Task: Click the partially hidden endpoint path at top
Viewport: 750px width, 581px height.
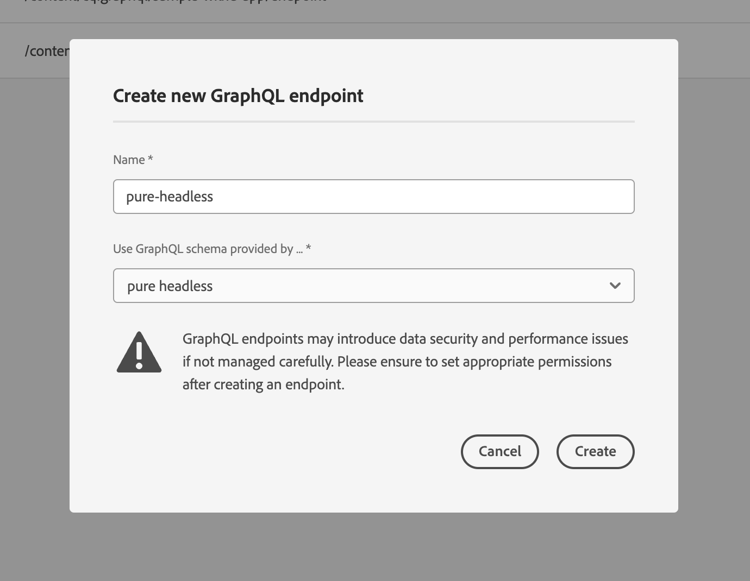Action: 175,1
